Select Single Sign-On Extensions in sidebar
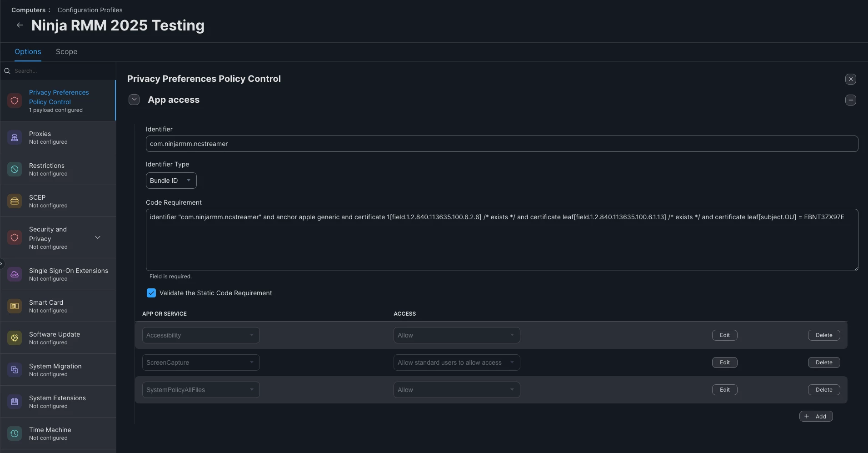The width and height of the screenshot is (868, 453). tap(58, 274)
